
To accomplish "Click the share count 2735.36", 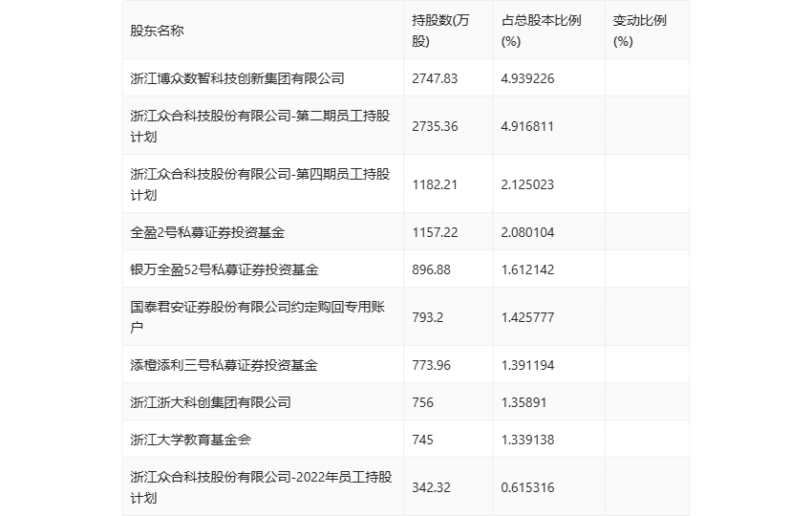I will (435, 126).
